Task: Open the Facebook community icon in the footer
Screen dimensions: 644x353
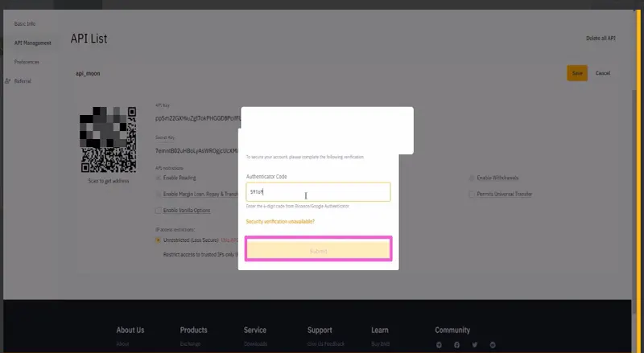Action: pos(456,345)
